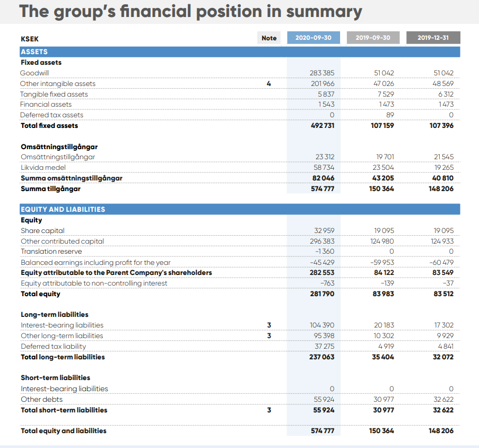Click the 2020-09-30 column header
Image resolution: width=479 pixels, height=448 pixels.
coord(313,38)
